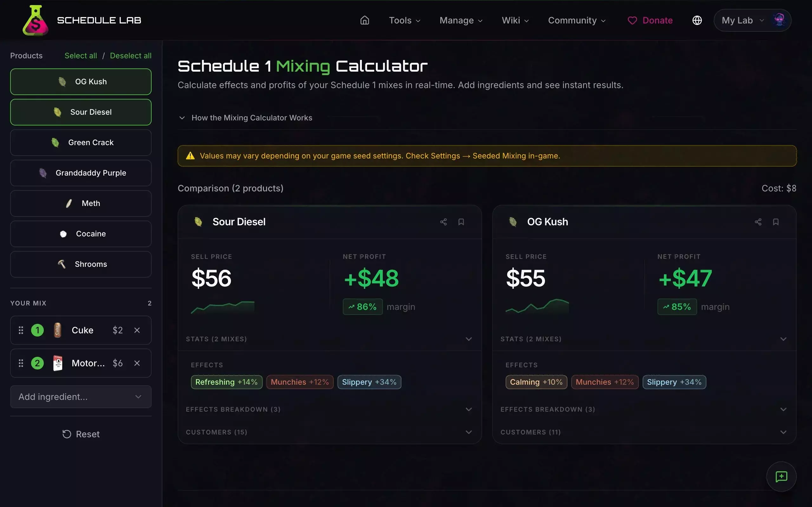Click the home icon in navbar

point(364,21)
